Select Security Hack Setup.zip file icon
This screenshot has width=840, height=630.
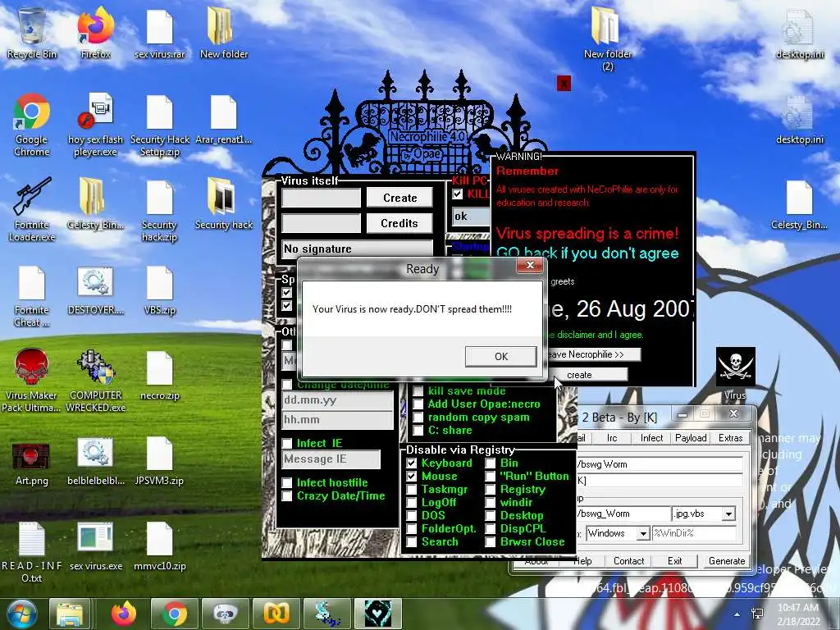(160, 125)
